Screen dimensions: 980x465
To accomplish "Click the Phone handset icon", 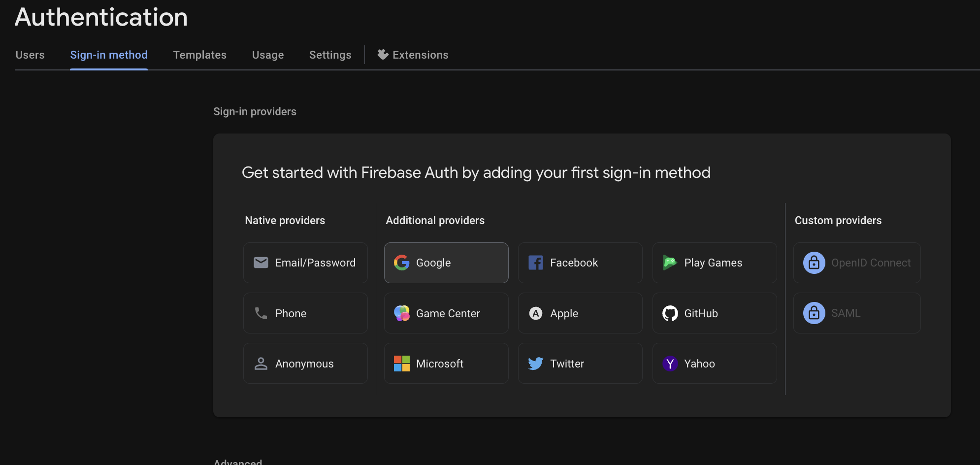I will tap(261, 313).
